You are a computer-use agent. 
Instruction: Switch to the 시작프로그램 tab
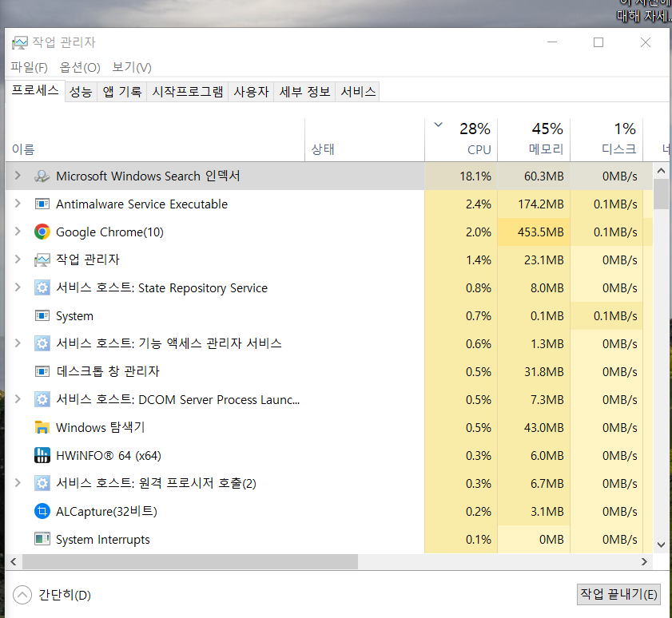[188, 92]
